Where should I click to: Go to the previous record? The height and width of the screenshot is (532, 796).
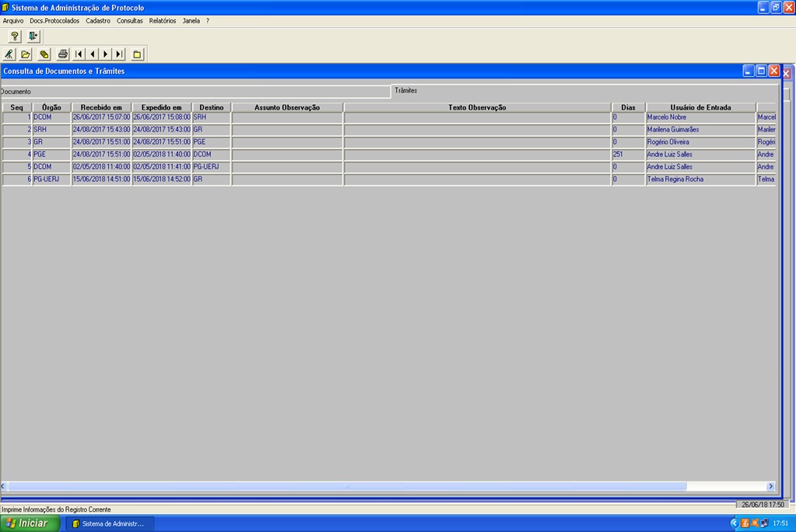(93, 54)
